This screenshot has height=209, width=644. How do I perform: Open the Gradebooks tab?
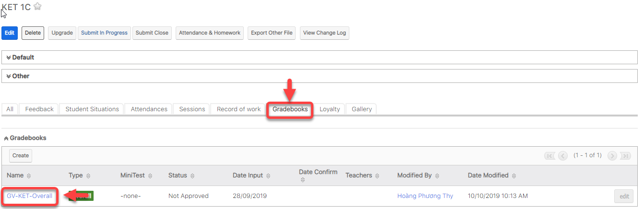[290, 109]
